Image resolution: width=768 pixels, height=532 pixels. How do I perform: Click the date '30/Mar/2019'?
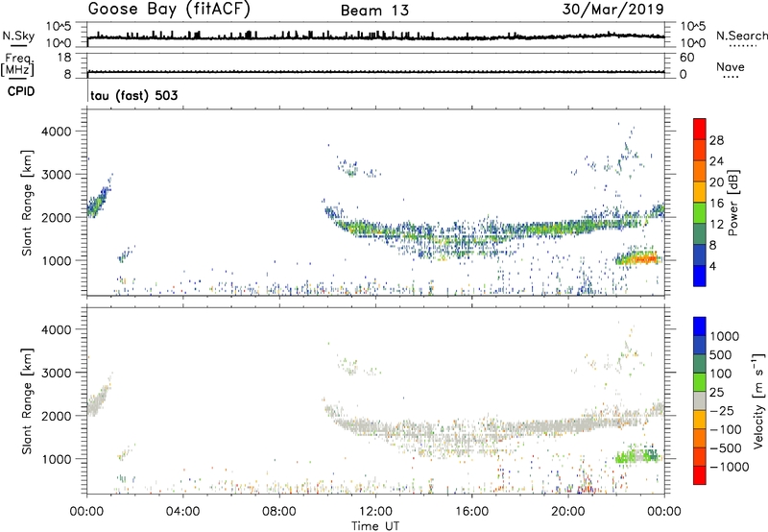point(612,10)
